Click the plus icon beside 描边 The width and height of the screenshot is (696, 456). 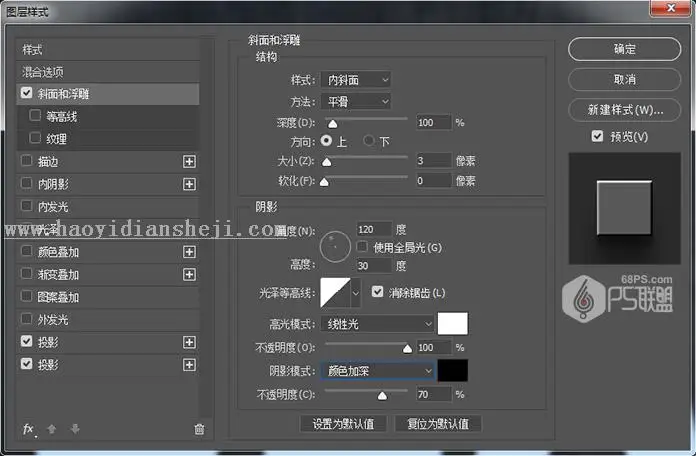tap(189, 162)
